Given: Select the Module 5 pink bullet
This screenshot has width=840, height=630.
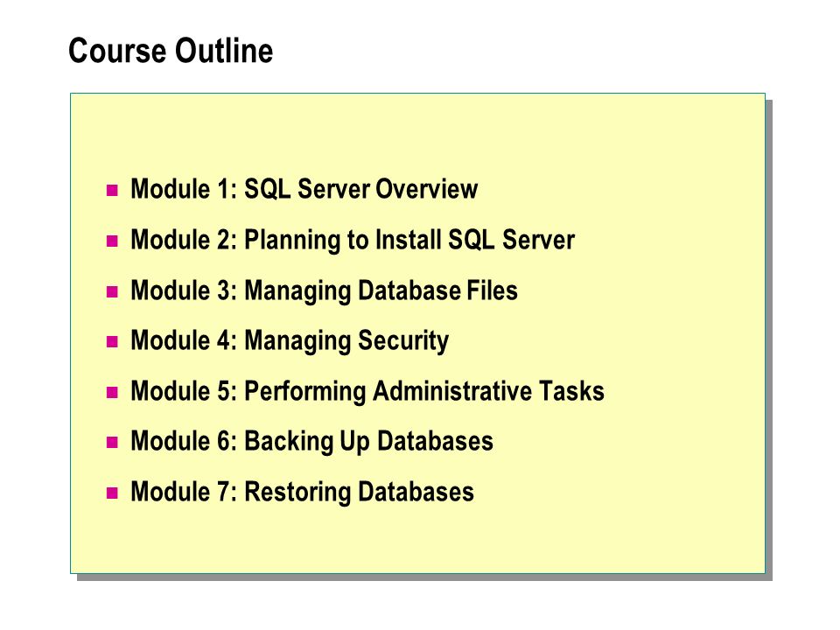Looking at the screenshot, I should [x=112, y=392].
